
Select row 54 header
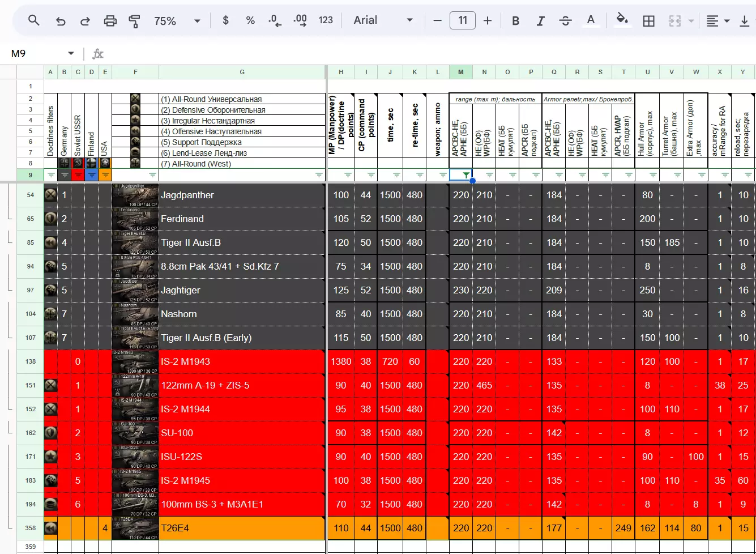tap(31, 195)
